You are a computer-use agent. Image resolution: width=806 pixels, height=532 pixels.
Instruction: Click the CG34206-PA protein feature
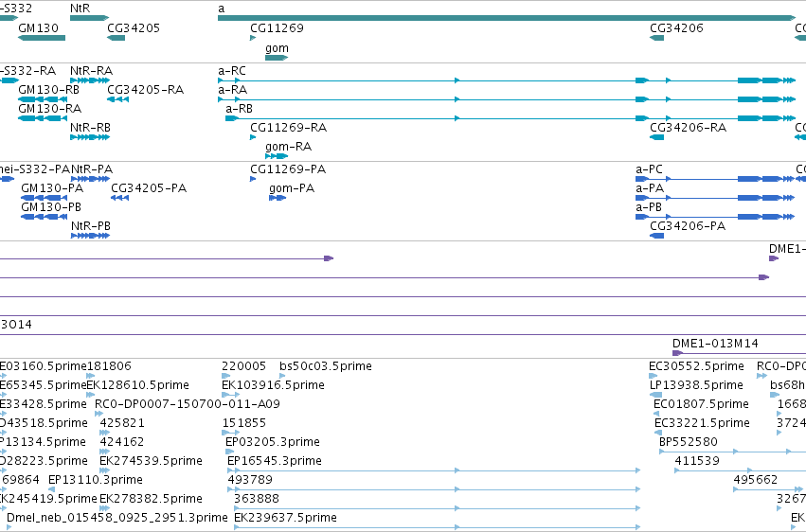pyautogui.click(x=657, y=237)
